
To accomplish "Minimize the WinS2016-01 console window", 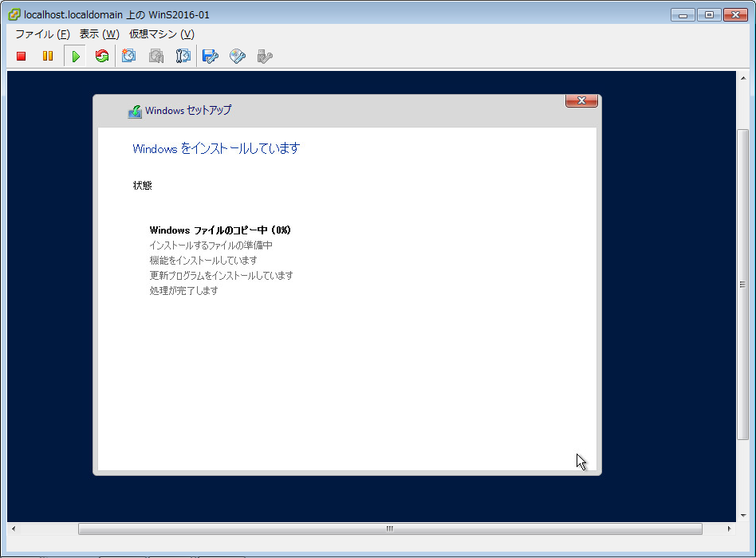I will pyautogui.click(x=683, y=15).
